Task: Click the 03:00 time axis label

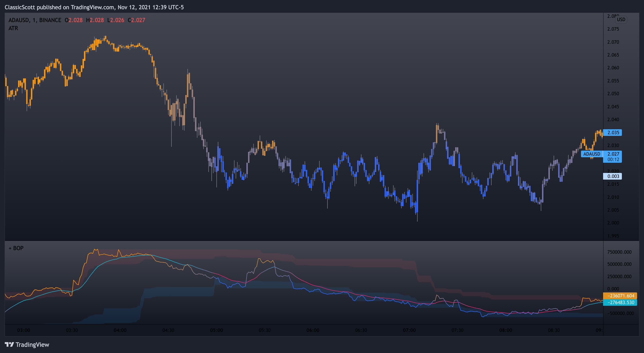Action: [24, 330]
